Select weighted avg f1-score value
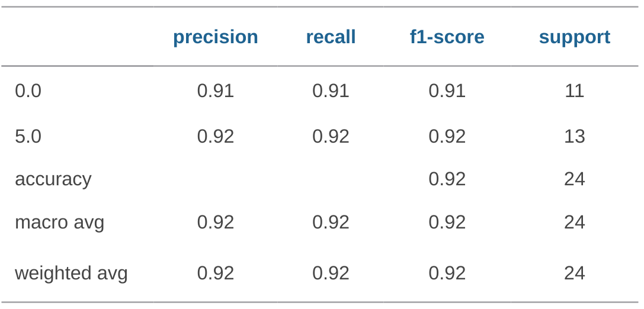The image size is (644, 309). 447,273
